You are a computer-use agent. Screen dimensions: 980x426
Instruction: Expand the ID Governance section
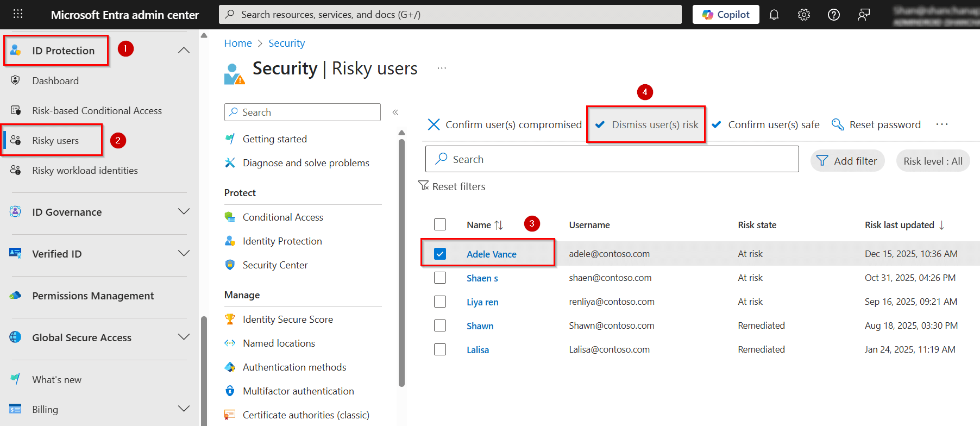point(184,211)
